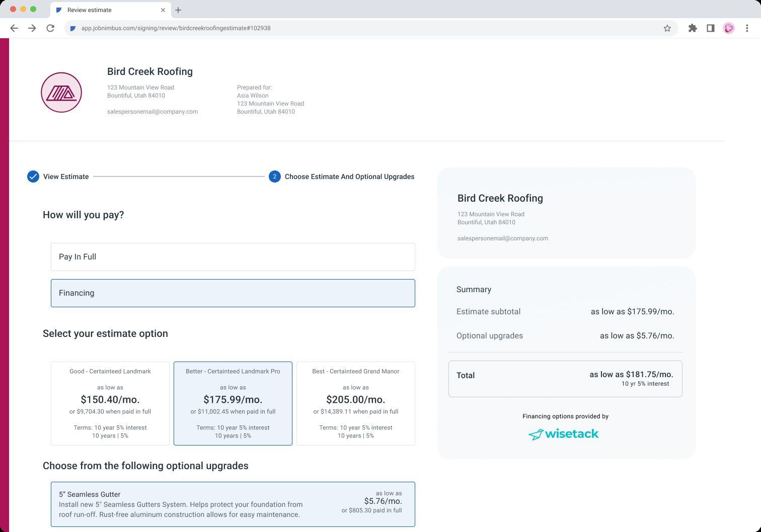
Task: Click the browser forward arrow
Action: [32, 28]
